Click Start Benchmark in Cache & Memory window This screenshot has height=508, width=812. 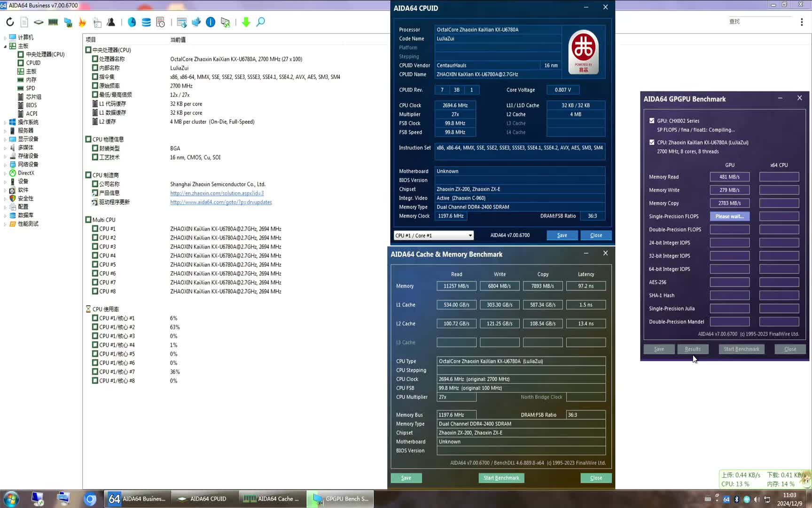click(x=501, y=478)
